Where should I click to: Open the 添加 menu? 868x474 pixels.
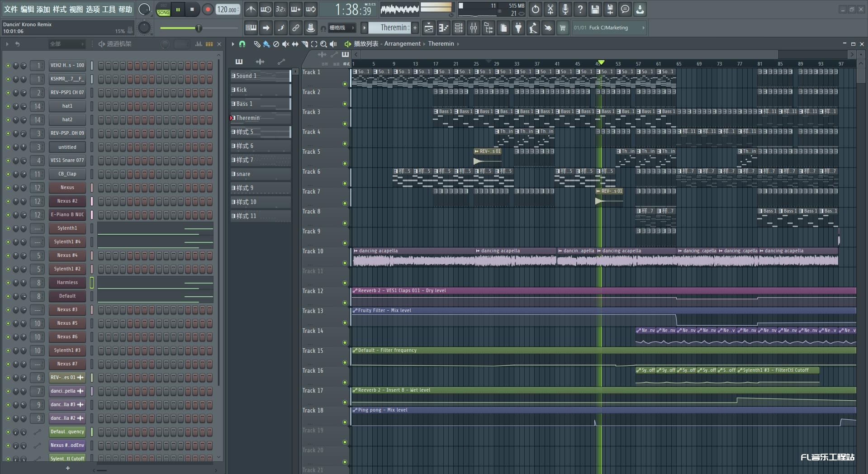point(43,9)
